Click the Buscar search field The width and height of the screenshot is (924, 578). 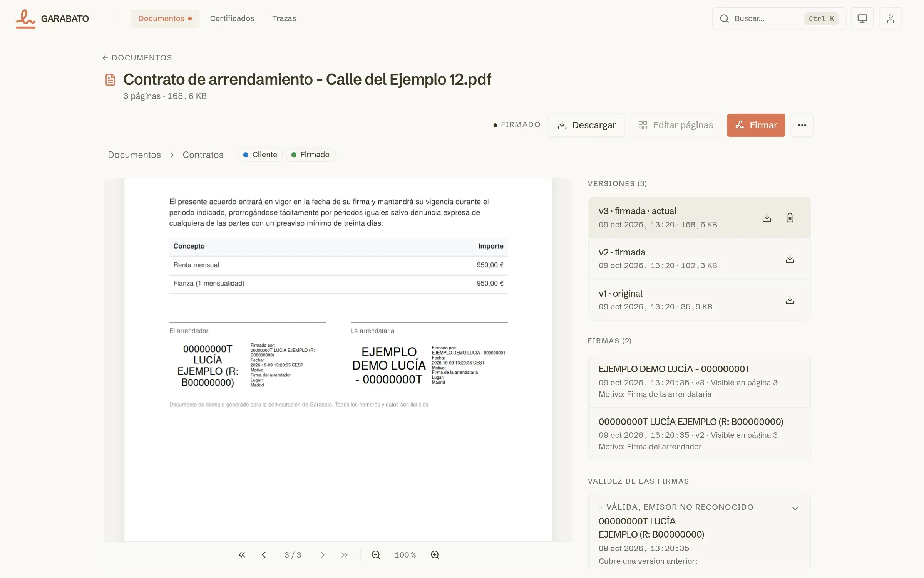pos(778,18)
